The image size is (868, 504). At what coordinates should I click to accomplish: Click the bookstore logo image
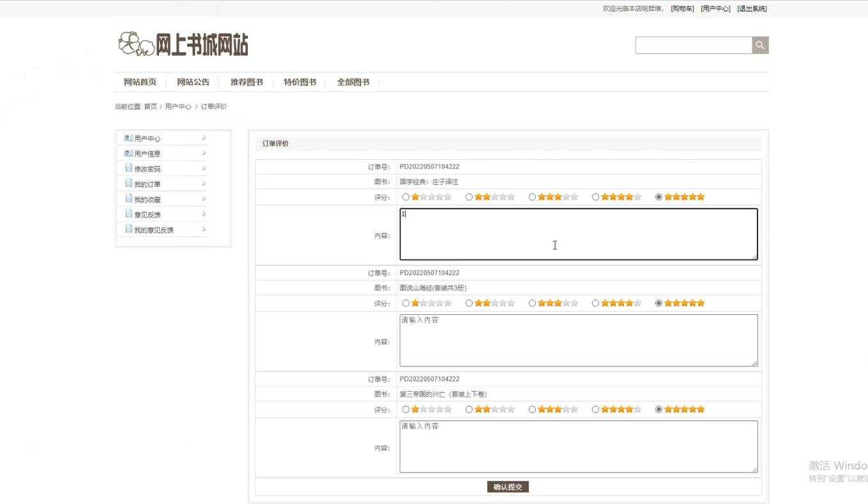[x=183, y=44]
